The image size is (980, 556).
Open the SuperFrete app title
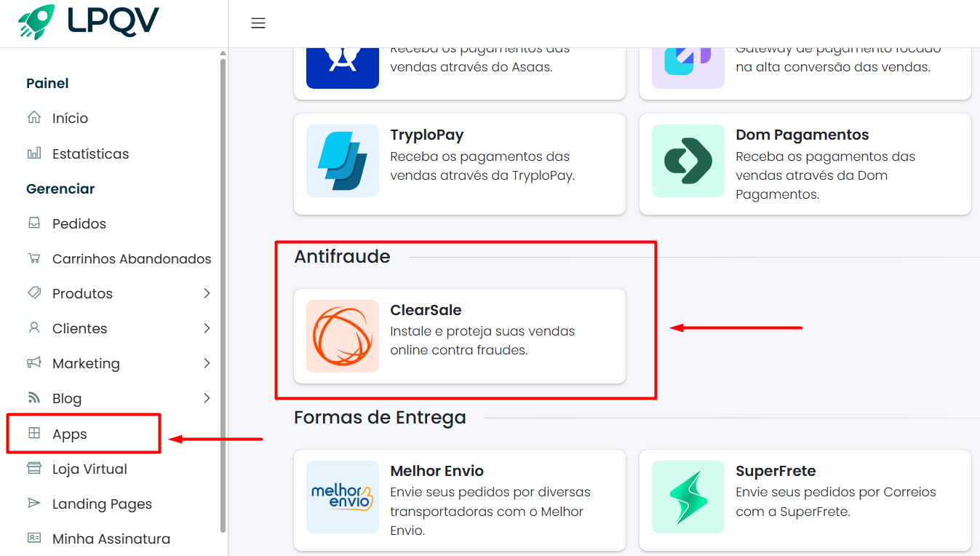(x=775, y=471)
